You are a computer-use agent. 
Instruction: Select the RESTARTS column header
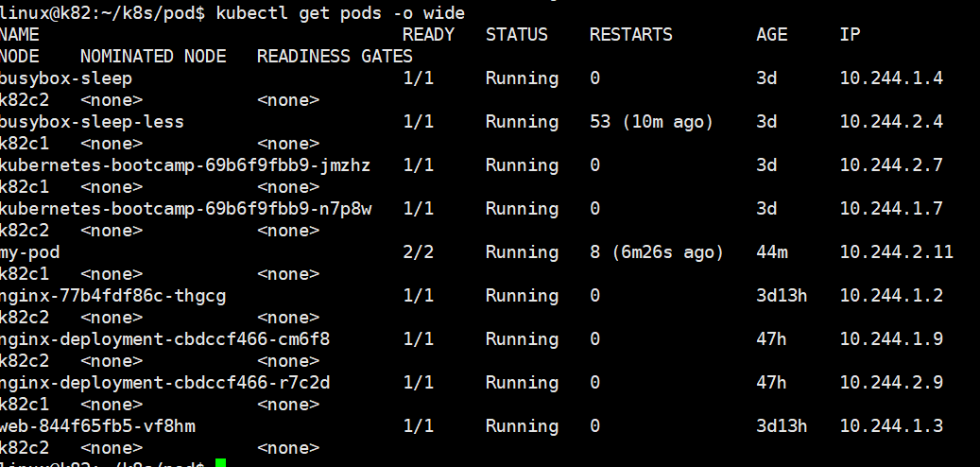pyautogui.click(x=630, y=34)
